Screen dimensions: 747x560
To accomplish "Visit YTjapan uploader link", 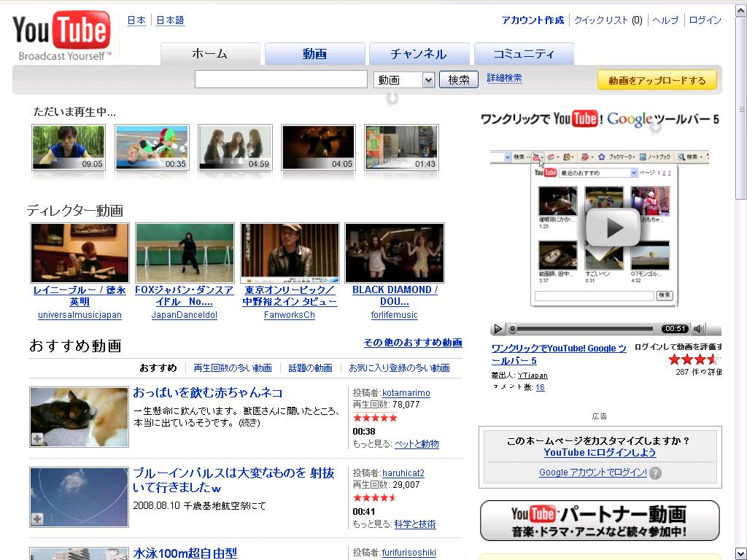I will (x=533, y=376).
